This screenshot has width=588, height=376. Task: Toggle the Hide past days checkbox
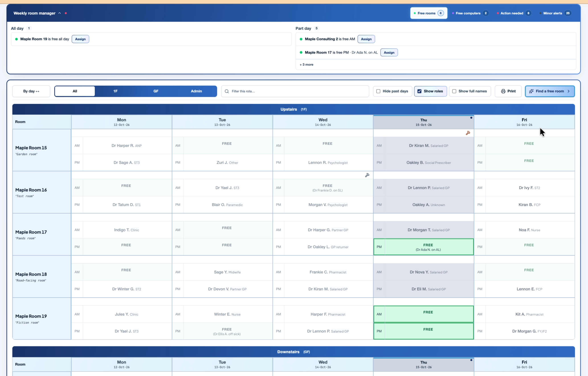(378, 91)
